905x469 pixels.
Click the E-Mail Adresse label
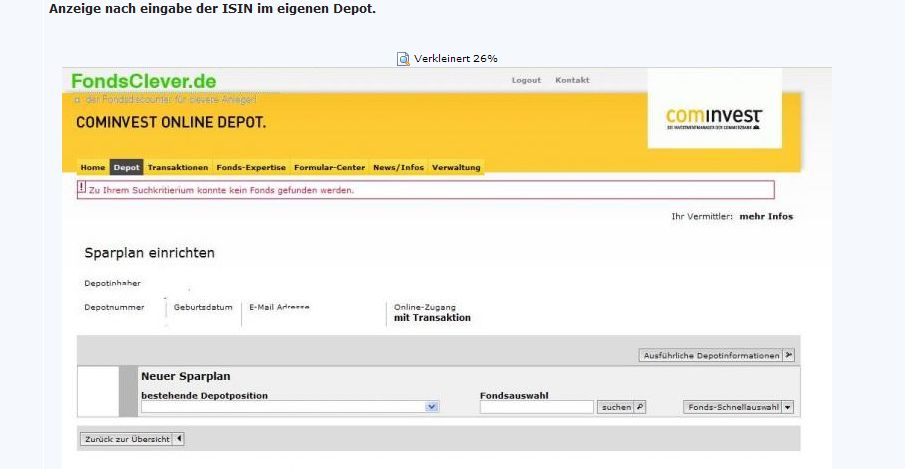(279, 307)
